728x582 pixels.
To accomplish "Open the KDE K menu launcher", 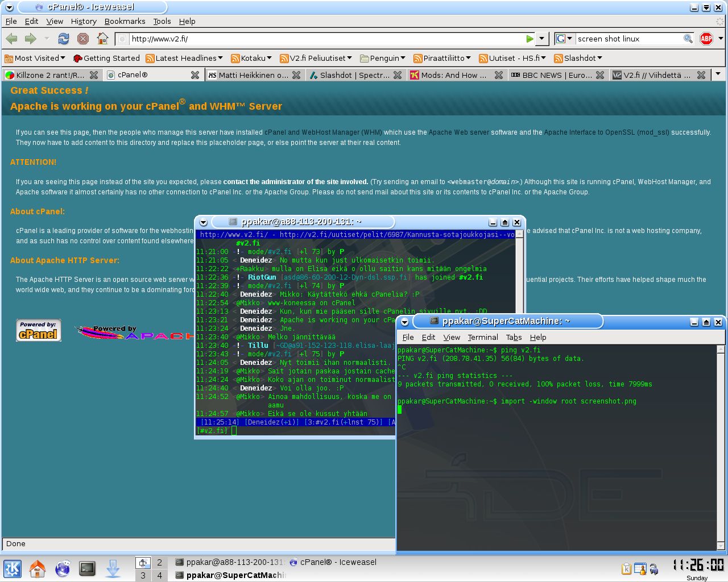I will (13, 568).
